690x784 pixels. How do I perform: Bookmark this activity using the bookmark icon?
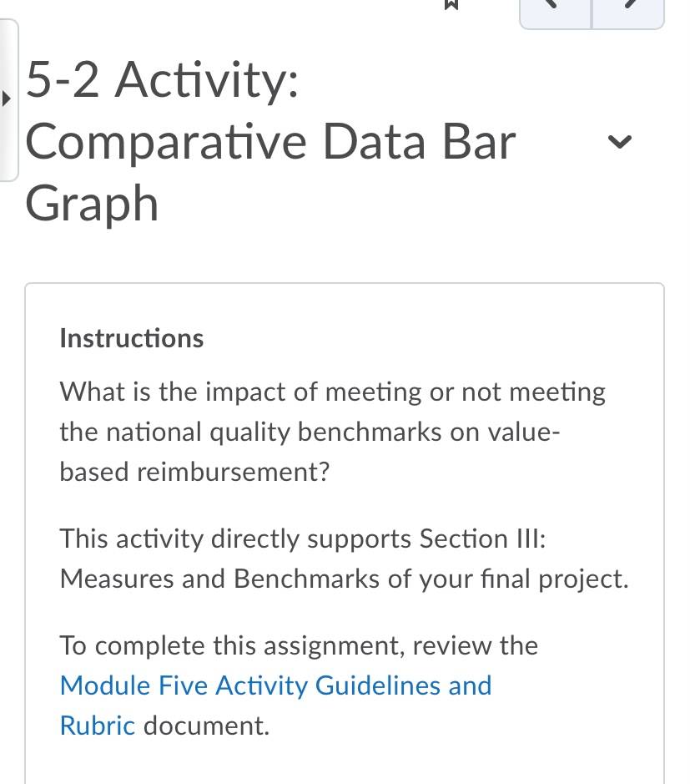point(451,4)
